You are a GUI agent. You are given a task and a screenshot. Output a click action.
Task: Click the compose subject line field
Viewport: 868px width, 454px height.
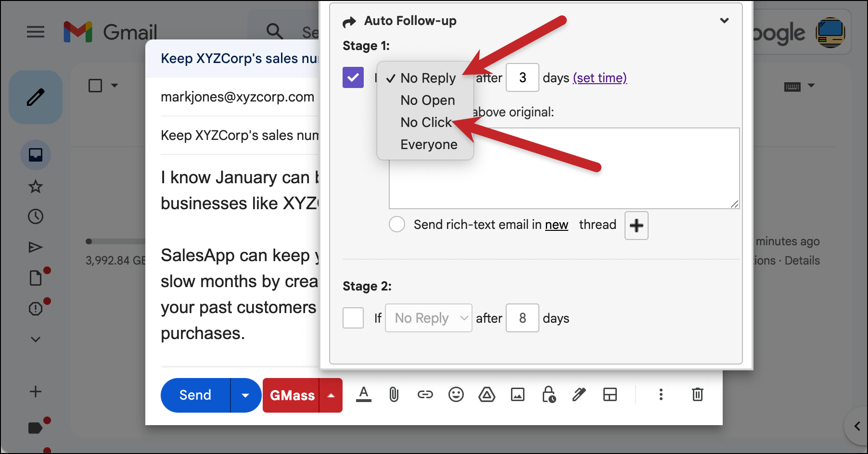click(x=240, y=135)
